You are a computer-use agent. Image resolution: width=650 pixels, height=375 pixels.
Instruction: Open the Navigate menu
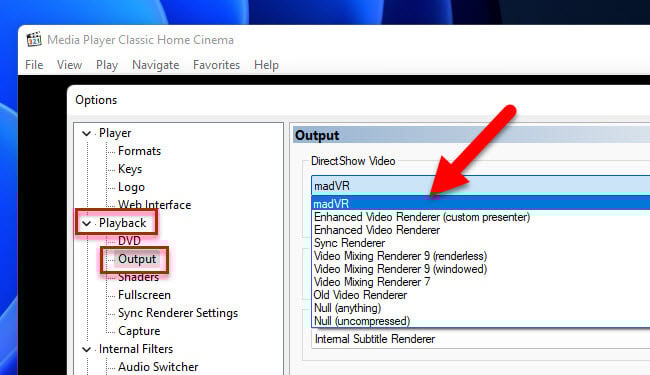[155, 65]
